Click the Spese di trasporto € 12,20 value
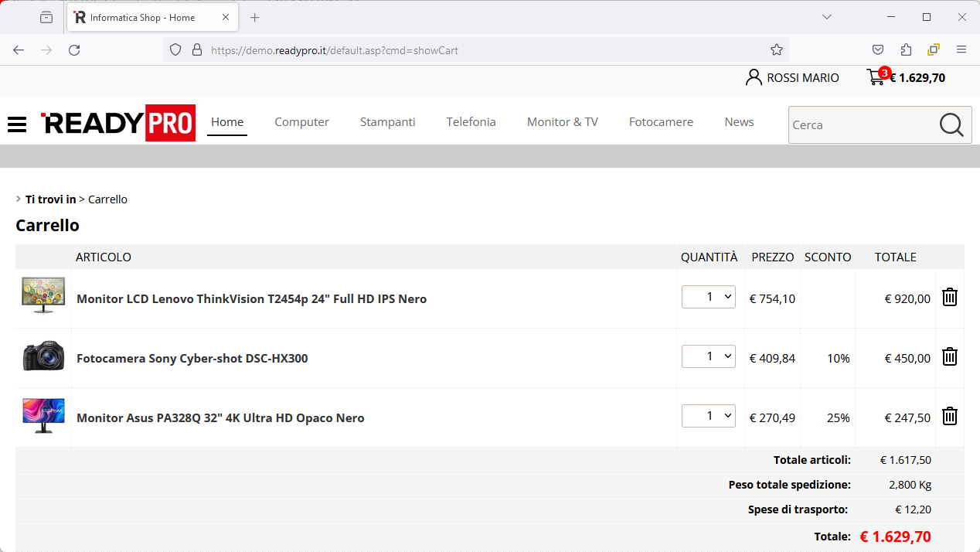 (914, 509)
